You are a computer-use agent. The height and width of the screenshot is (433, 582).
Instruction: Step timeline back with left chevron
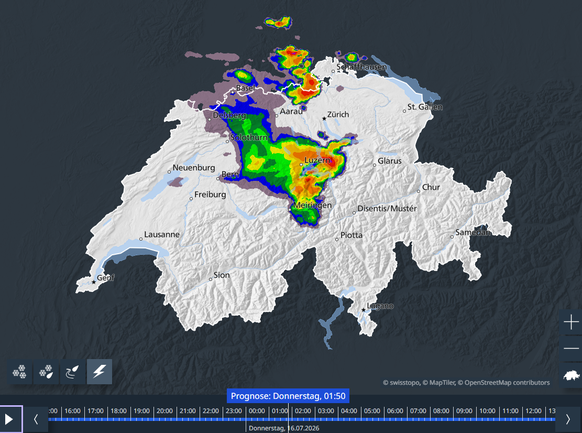coord(36,419)
